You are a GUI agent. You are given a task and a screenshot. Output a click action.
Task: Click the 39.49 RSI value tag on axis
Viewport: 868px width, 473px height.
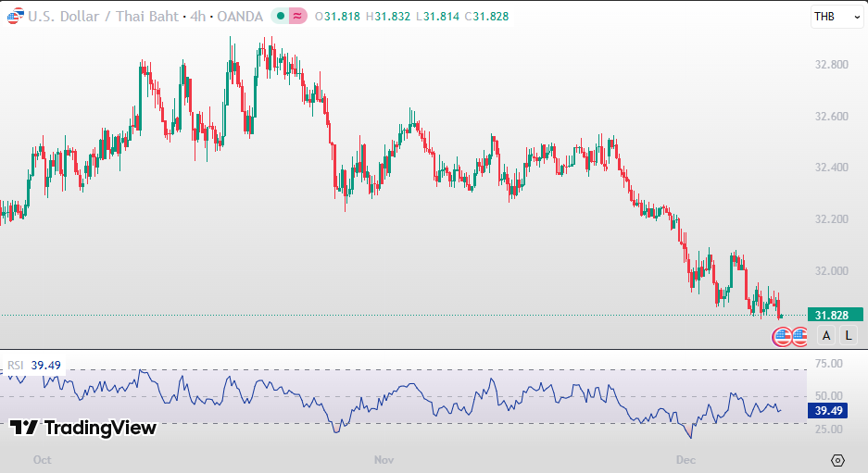coord(831,411)
